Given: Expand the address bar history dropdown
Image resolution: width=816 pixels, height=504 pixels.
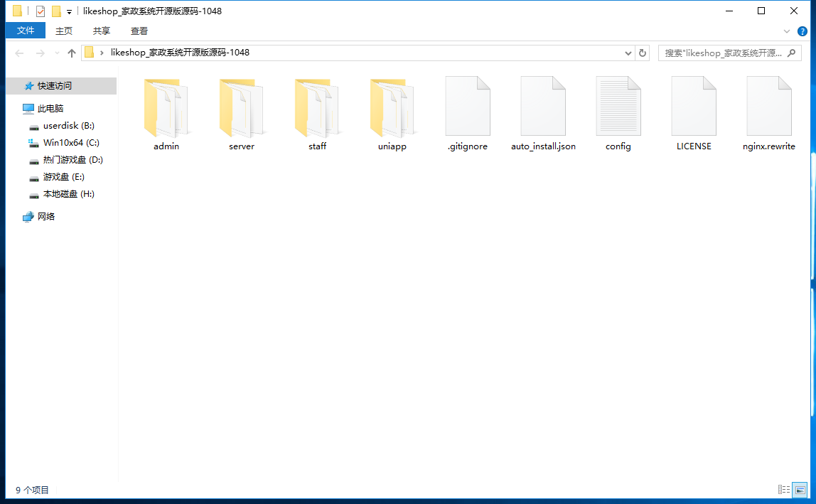Looking at the screenshot, I should pos(628,53).
